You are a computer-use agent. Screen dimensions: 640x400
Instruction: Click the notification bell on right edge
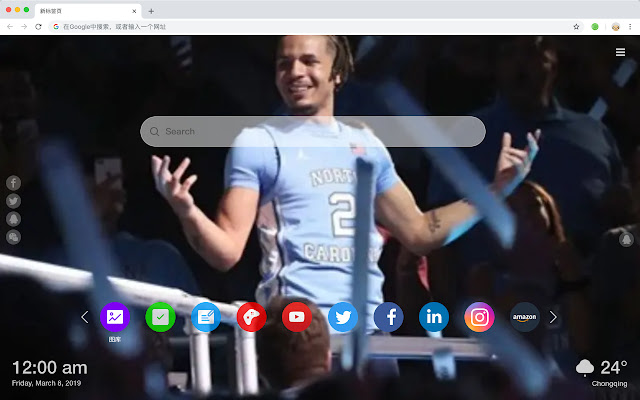[627, 239]
